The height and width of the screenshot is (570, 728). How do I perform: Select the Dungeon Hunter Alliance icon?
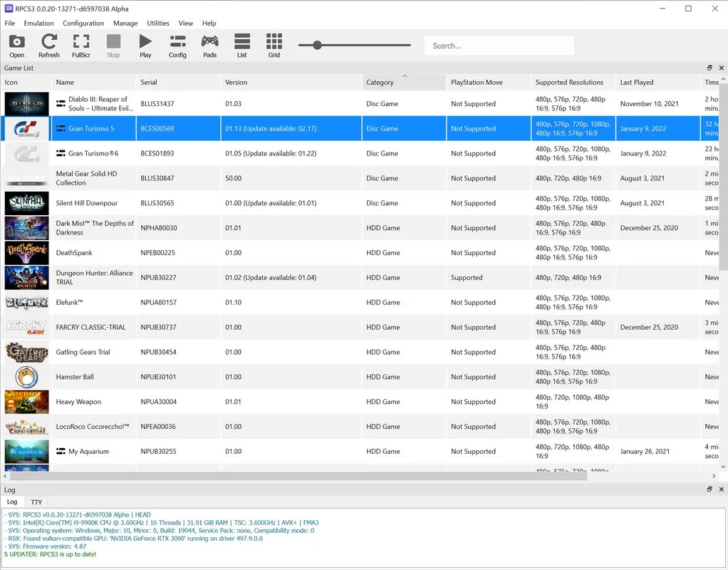pos(26,278)
